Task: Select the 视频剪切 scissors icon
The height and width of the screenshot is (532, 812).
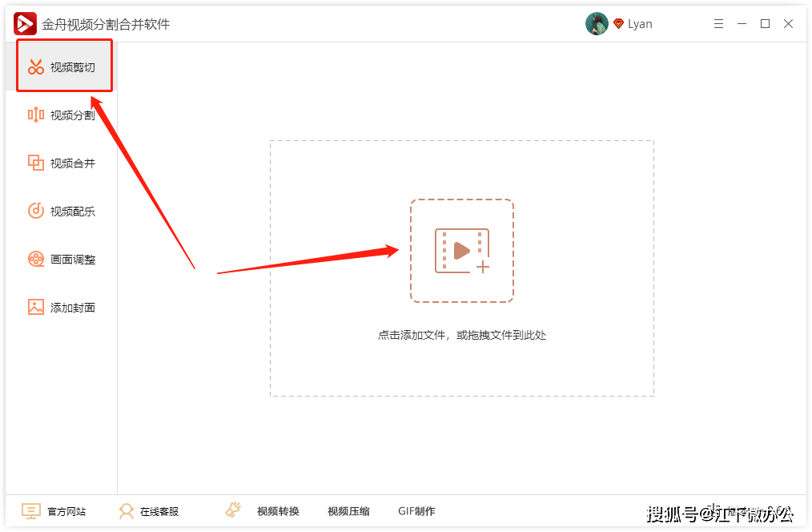Action: (x=36, y=66)
